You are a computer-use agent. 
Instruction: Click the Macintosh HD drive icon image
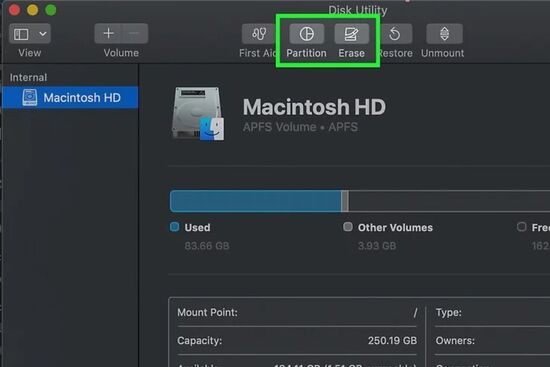[198, 114]
